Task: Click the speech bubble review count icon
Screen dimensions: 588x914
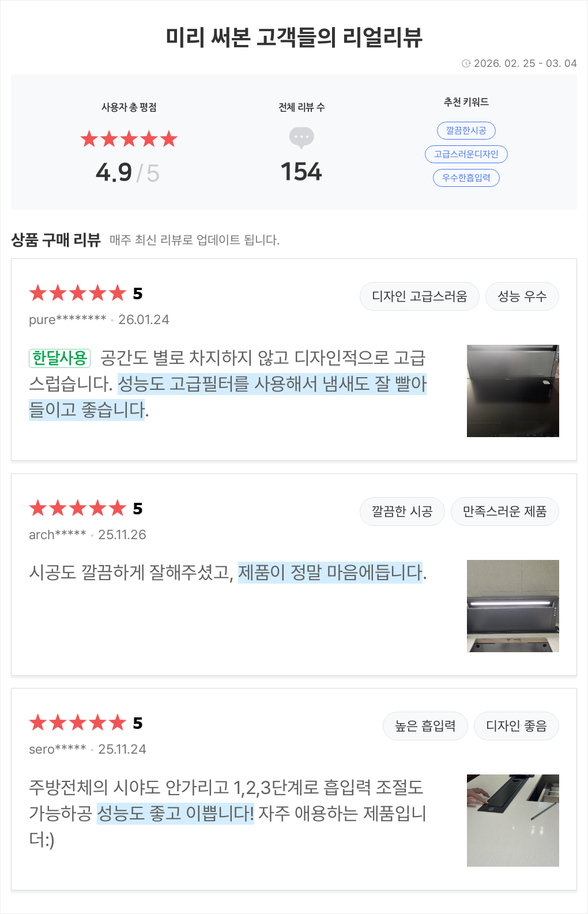Action: (301, 137)
